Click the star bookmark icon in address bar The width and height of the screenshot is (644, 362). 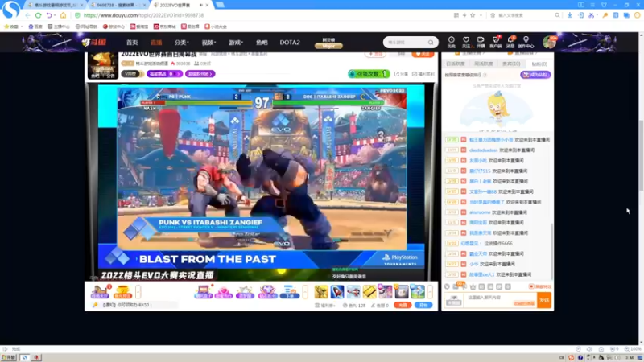(473, 15)
